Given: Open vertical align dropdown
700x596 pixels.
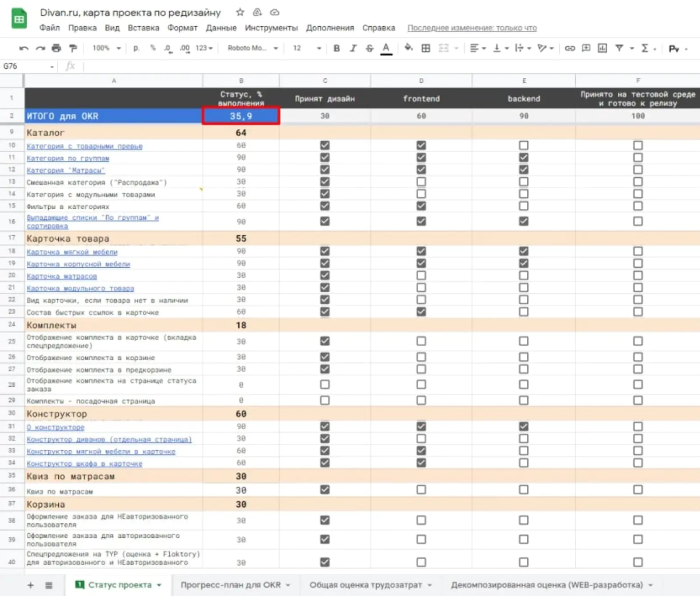Looking at the screenshot, I should (x=501, y=48).
